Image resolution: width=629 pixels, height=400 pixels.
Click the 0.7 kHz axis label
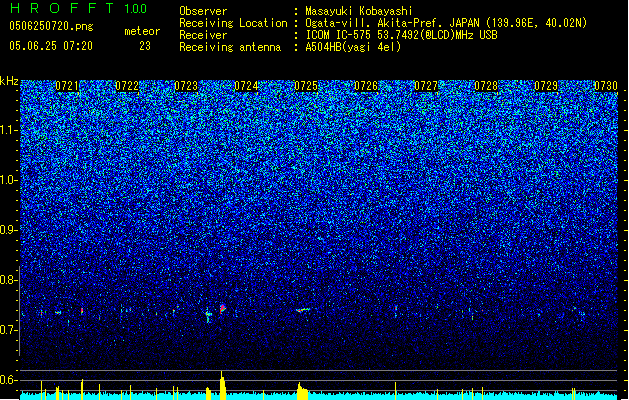point(9,330)
